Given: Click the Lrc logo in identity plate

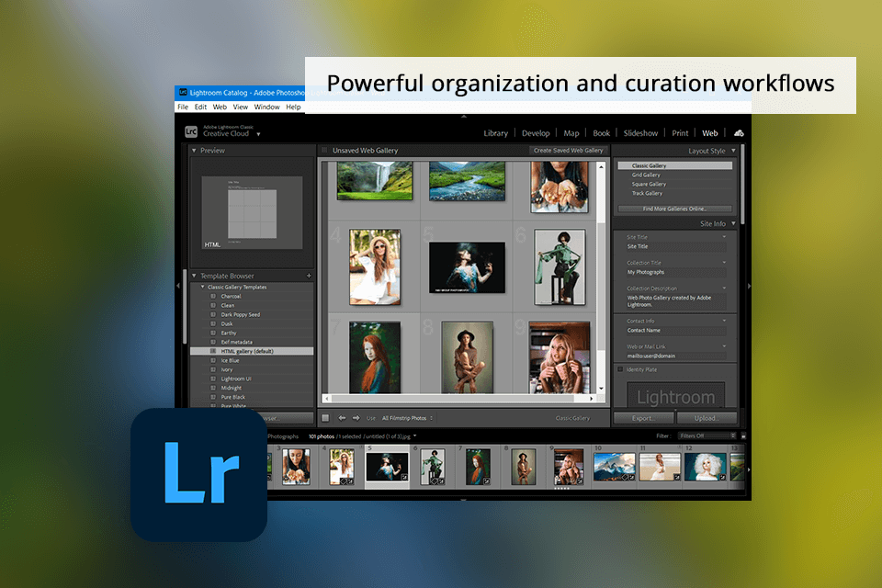Looking at the screenshot, I should tap(191, 132).
